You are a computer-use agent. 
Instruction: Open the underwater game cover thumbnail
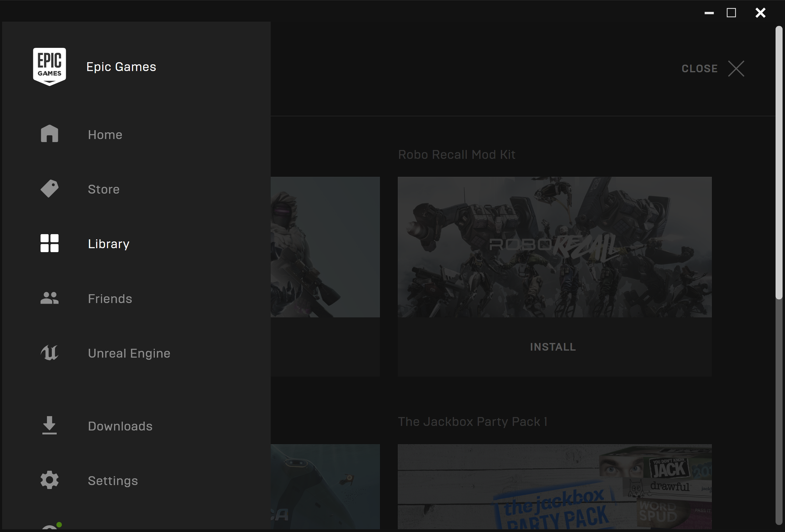point(325,487)
